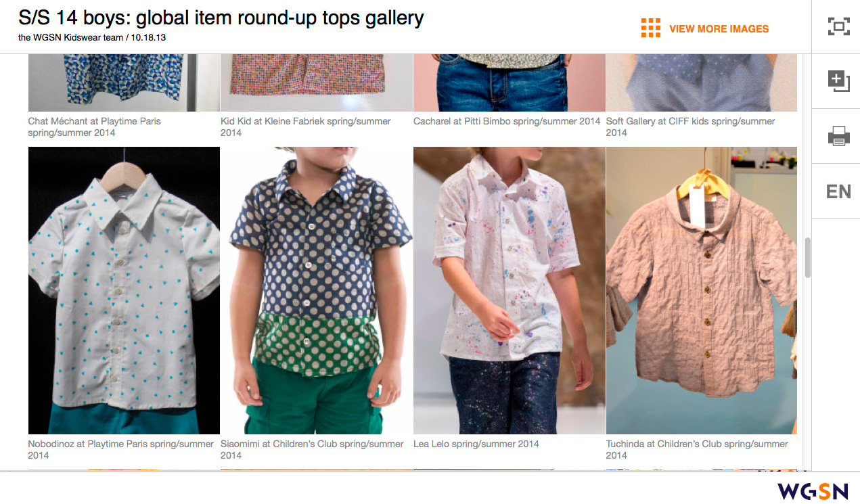This screenshot has height=504, width=860.
Task: Click the vertical scrollbar thumb
Action: pyautogui.click(x=807, y=257)
